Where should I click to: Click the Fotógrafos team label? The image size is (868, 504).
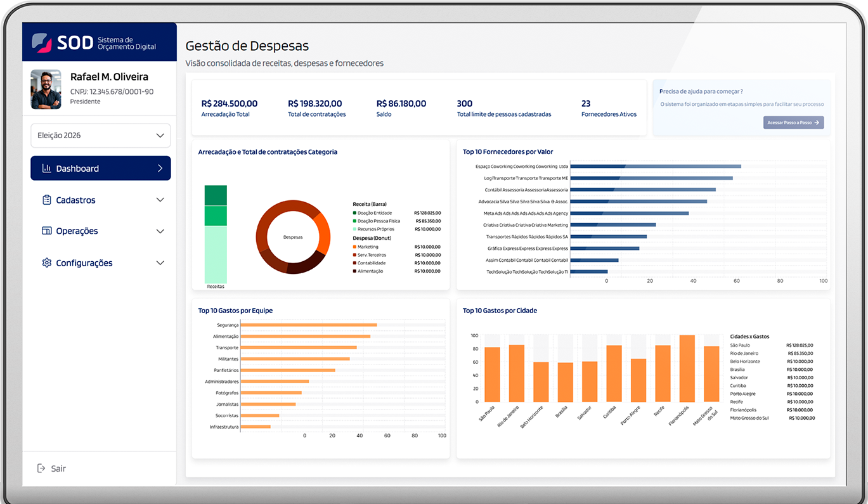227,392
